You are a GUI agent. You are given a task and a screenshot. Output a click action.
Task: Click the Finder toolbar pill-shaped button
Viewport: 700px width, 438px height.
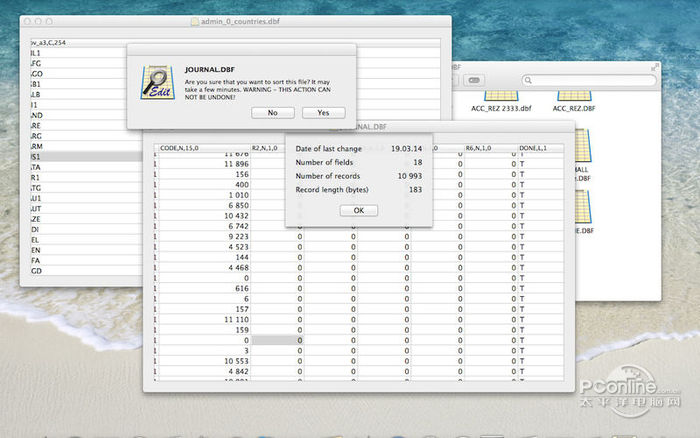474,80
